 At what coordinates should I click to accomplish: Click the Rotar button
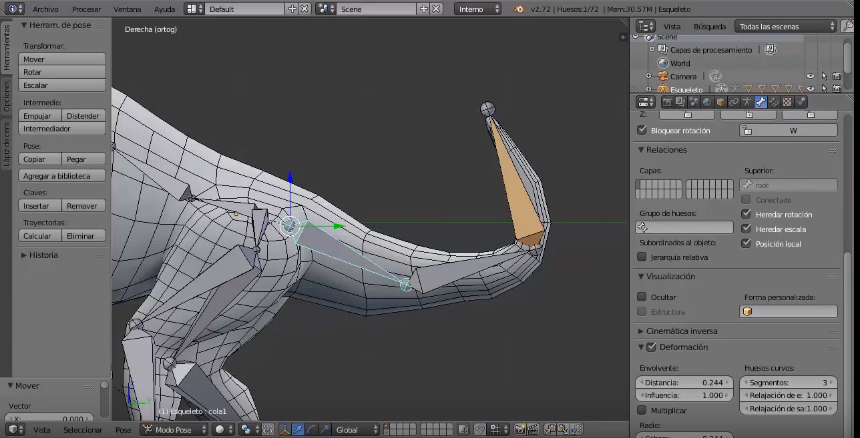click(x=62, y=72)
